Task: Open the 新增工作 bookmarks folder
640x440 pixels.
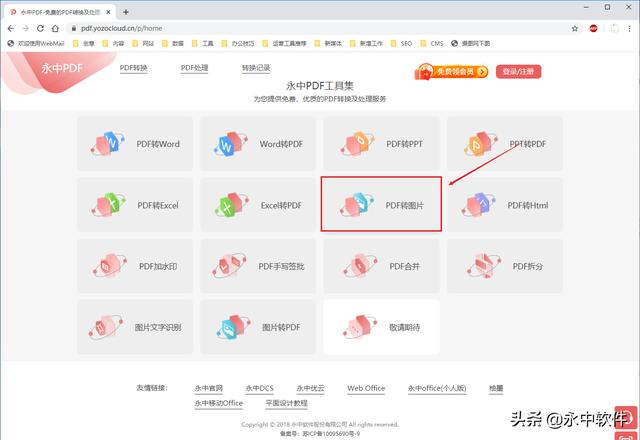Action: (366, 43)
